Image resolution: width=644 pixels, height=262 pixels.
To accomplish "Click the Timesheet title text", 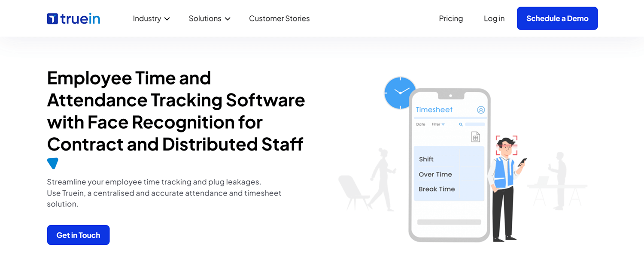I will coord(434,110).
